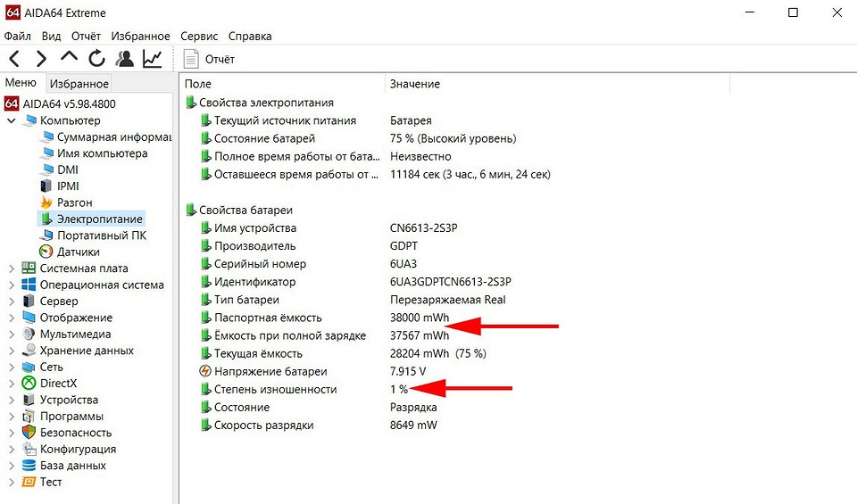Switch to the Избранное tab
Viewport: 857px width, 504px height.
(x=79, y=84)
